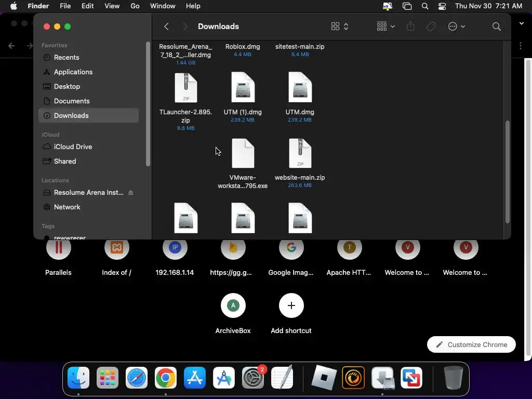Open the Help menu

click(x=193, y=6)
